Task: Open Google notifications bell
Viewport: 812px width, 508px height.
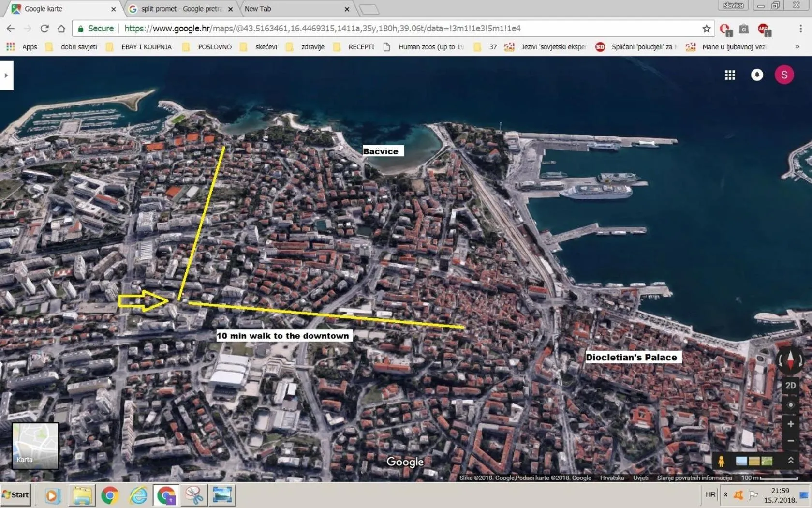Action: tap(757, 75)
